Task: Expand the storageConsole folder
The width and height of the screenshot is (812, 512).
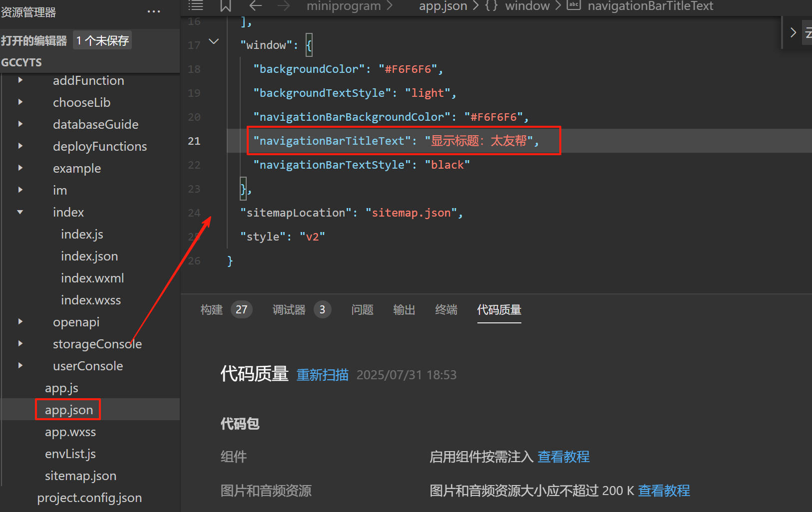Action: pyautogui.click(x=20, y=344)
